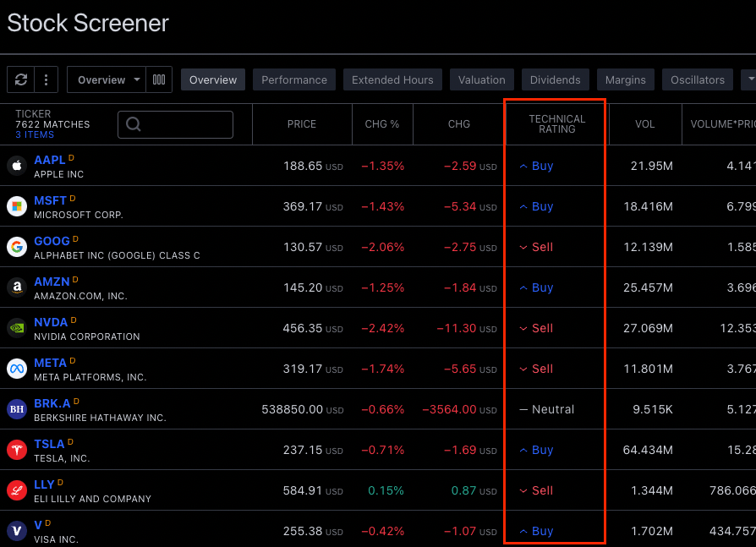Open the column setup icon
The image size is (756, 547).
[x=159, y=79]
